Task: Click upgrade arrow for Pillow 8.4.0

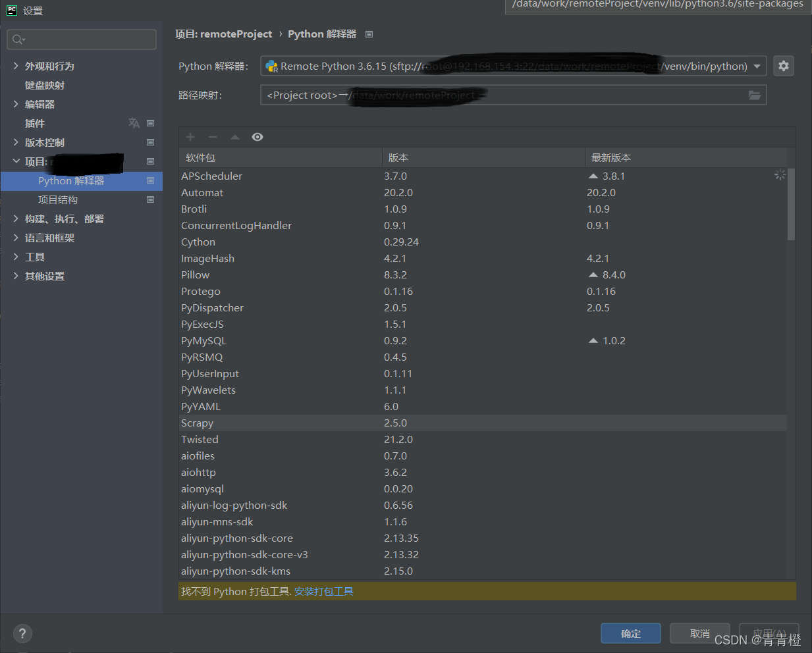Action: tap(593, 274)
